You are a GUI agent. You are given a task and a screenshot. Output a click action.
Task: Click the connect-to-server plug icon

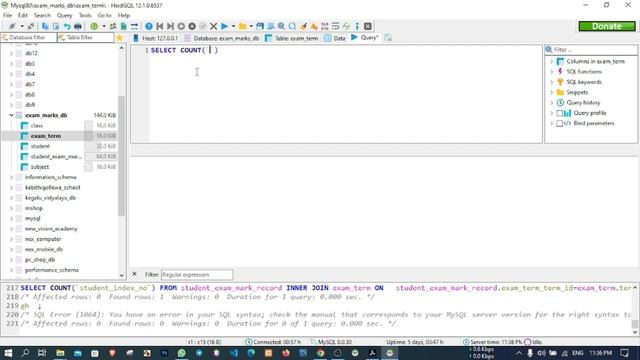click(12, 26)
